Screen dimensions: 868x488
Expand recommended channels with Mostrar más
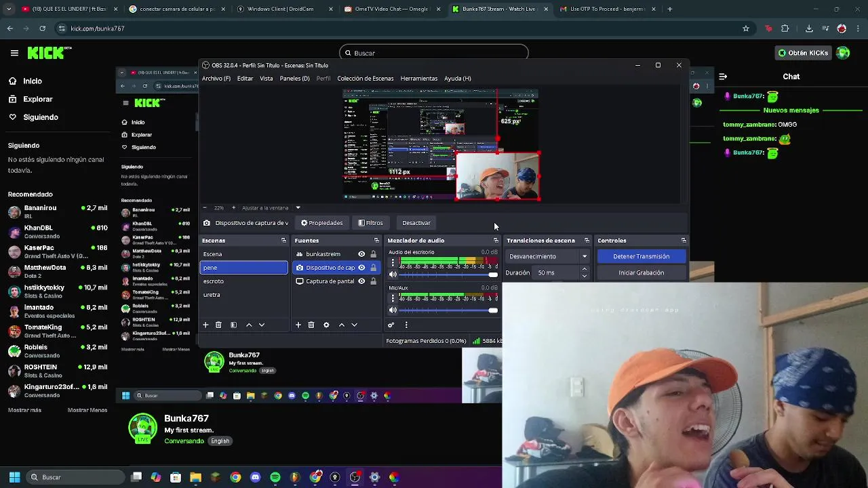pos(24,410)
